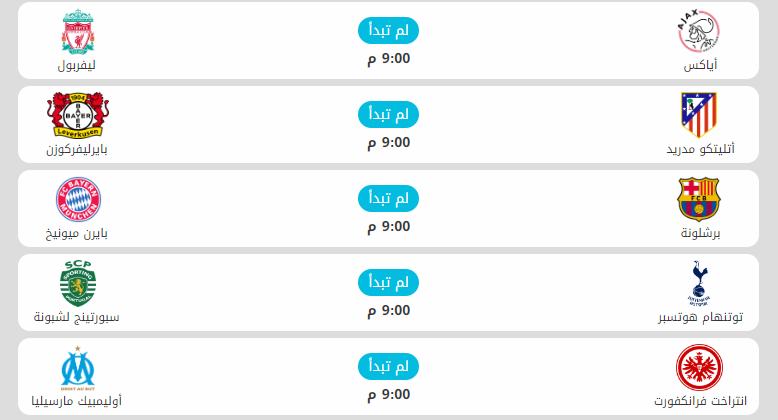The image size is (778, 420).
Task: Click لم تبدأ badge in Ajax–Liverpool match
Action: [388, 31]
